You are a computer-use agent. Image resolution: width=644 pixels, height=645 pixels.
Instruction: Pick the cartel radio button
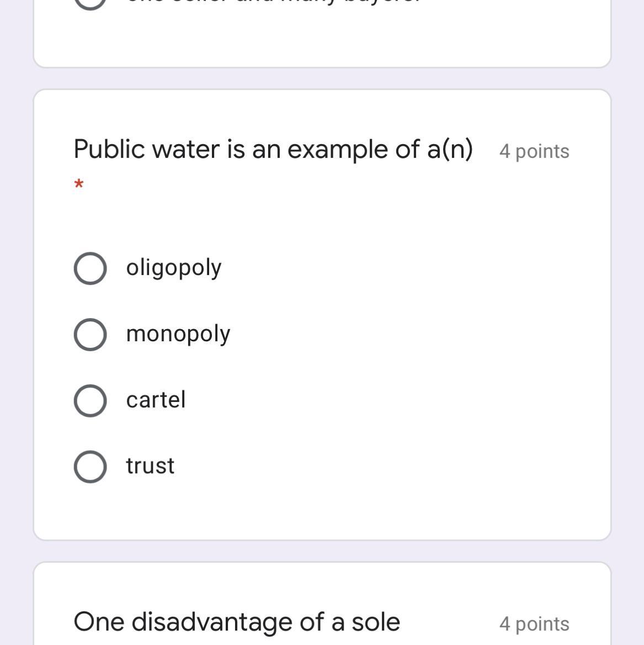(x=90, y=400)
